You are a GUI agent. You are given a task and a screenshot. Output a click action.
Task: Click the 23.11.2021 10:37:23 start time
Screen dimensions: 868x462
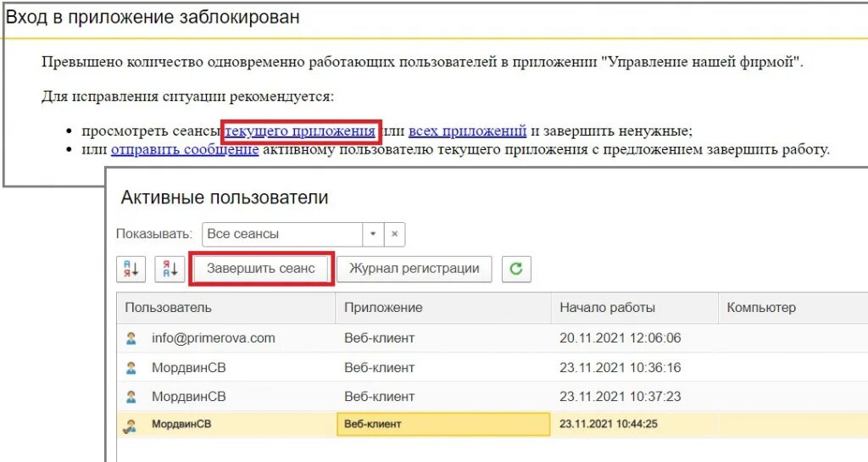click(620, 396)
